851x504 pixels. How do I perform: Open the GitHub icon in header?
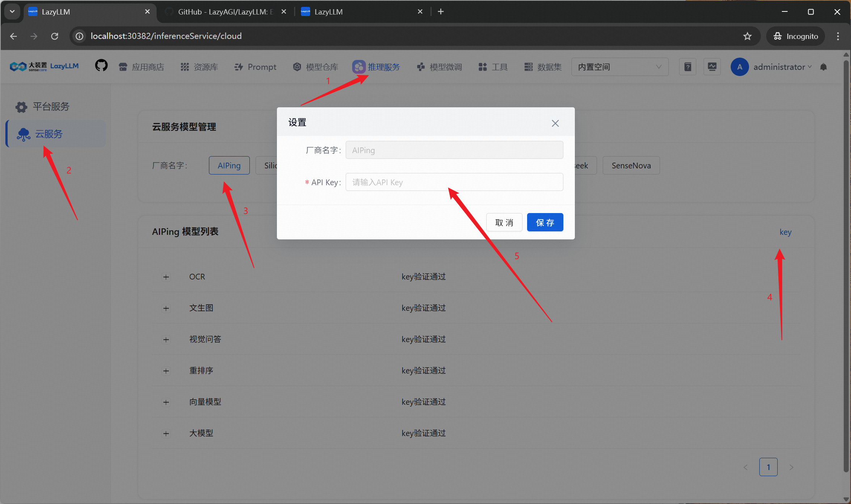point(101,66)
